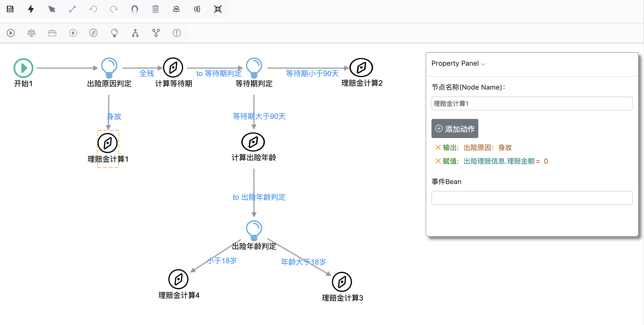Remove the 输出 出险原因 action
The width and height of the screenshot is (644, 325).
coord(438,147)
